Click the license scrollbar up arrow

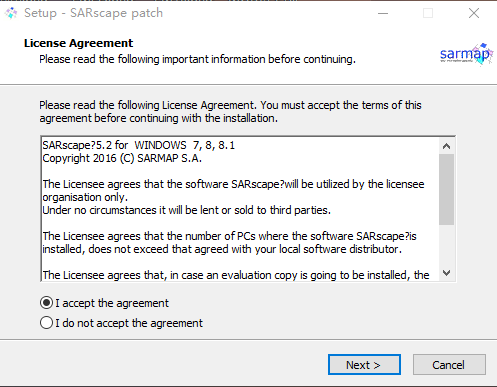tap(446, 146)
